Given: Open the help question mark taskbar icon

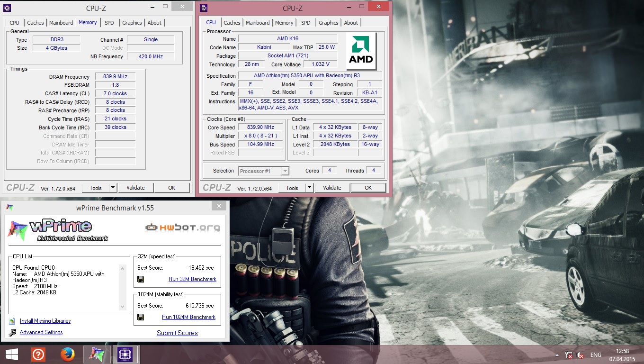Looking at the screenshot, I should [x=38, y=355].
